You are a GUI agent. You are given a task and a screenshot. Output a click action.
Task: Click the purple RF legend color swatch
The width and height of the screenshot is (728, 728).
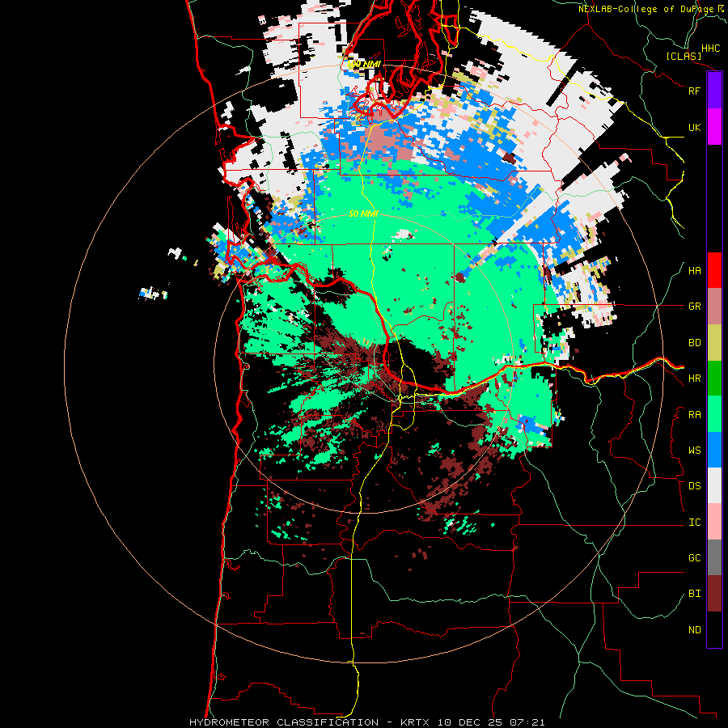(714, 91)
